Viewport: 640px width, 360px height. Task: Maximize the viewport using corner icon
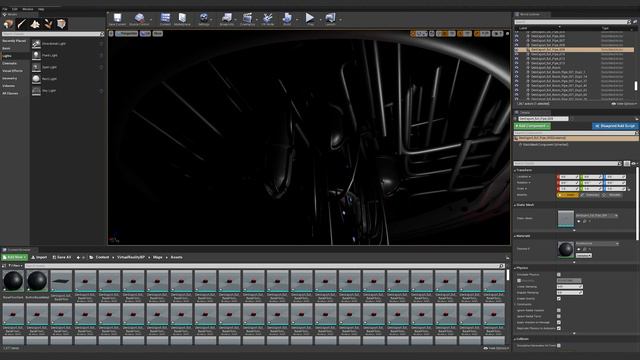[507, 33]
